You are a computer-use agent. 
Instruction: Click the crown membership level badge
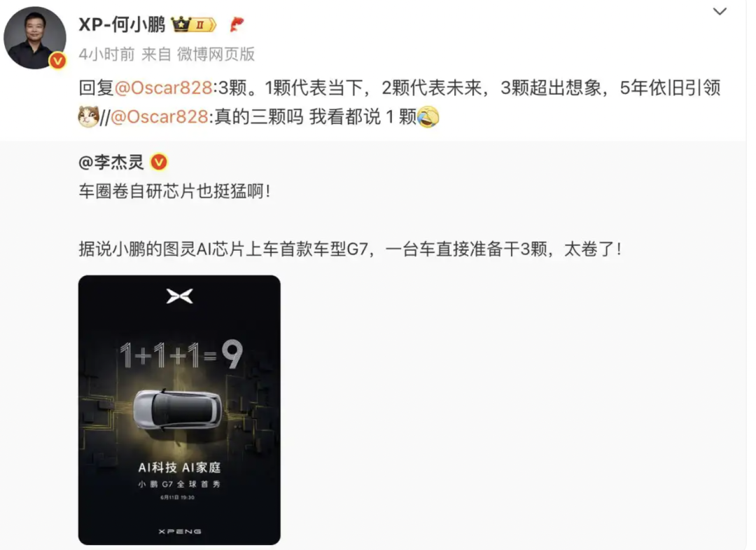click(x=194, y=24)
